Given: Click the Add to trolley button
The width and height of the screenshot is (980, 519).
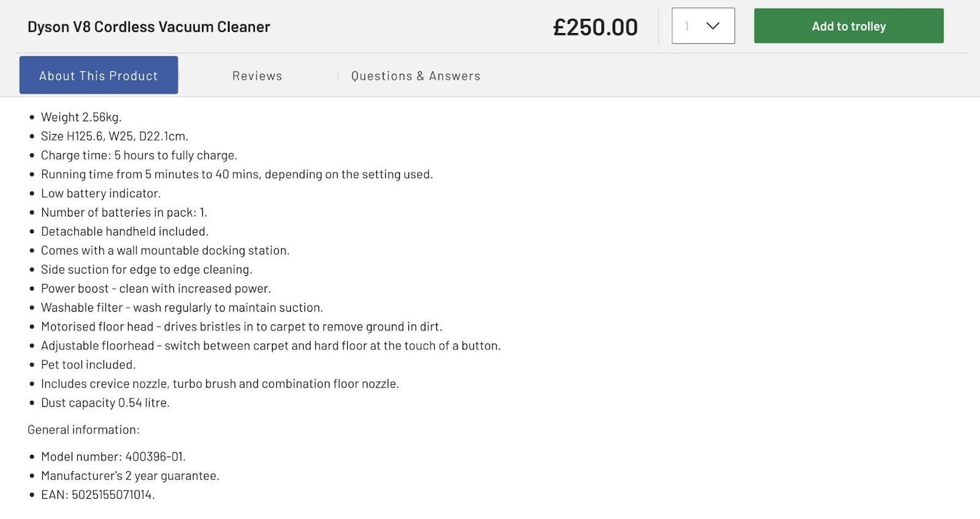Looking at the screenshot, I should coord(849,26).
